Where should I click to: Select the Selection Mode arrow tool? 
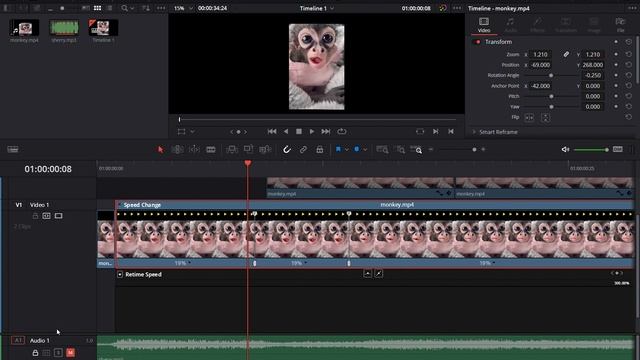click(x=160, y=150)
